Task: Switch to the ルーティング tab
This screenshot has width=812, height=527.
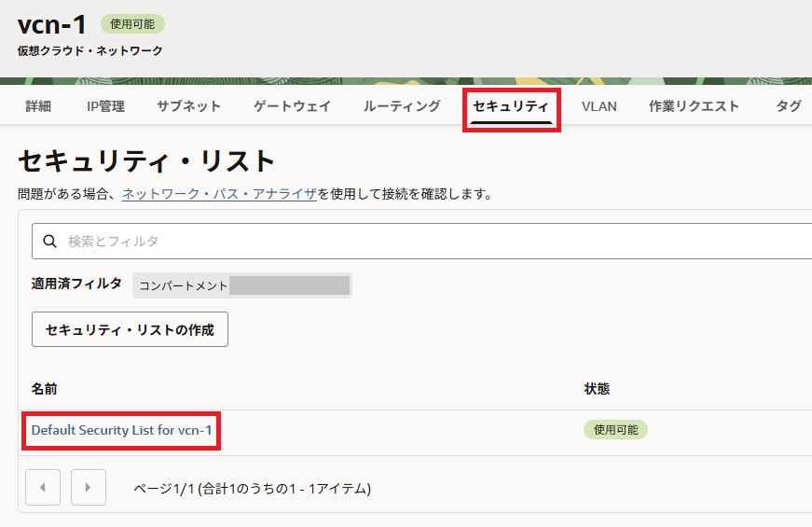Action: [x=402, y=106]
